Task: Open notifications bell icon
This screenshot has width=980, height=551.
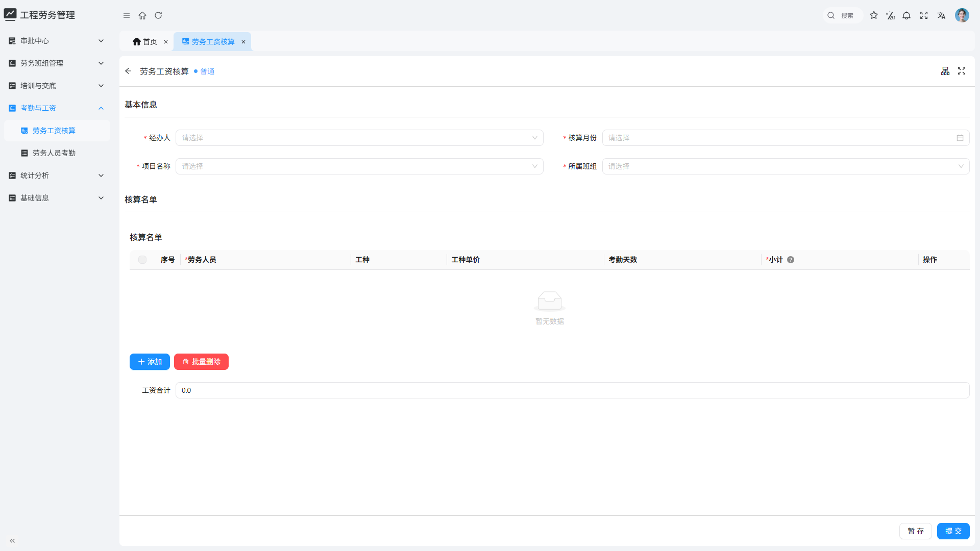Action: point(906,15)
